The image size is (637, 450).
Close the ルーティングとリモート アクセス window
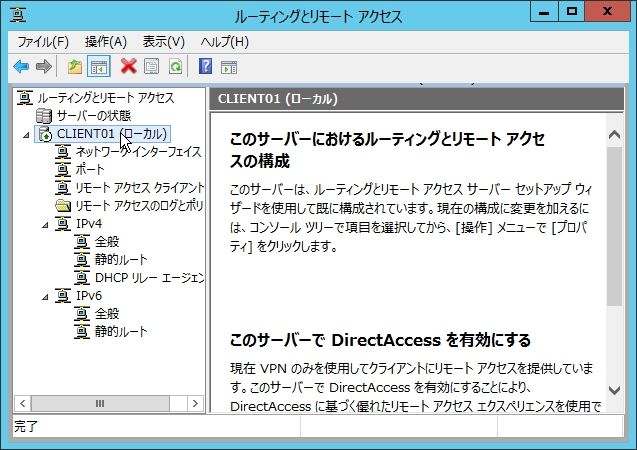point(608,12)
